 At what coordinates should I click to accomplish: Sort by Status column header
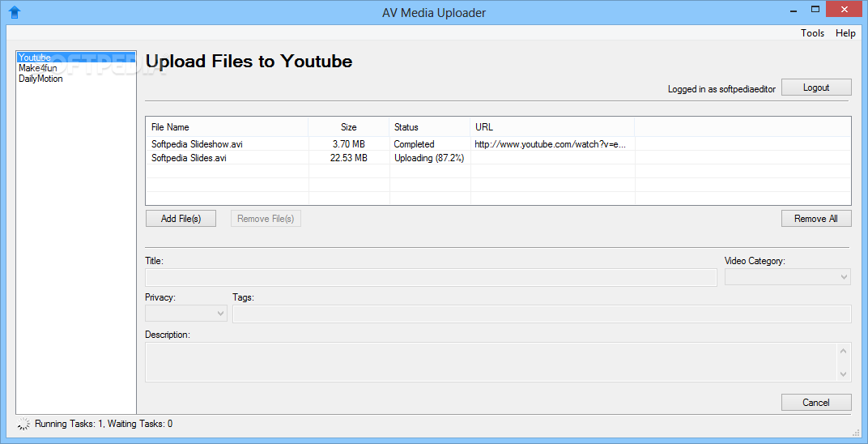click(x=430, y=126)
